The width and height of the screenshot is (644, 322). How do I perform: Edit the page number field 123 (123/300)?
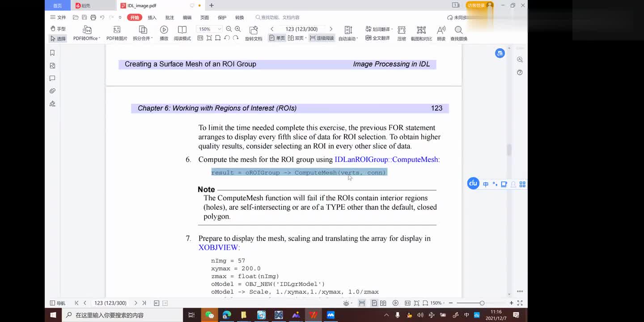(301, 29)
